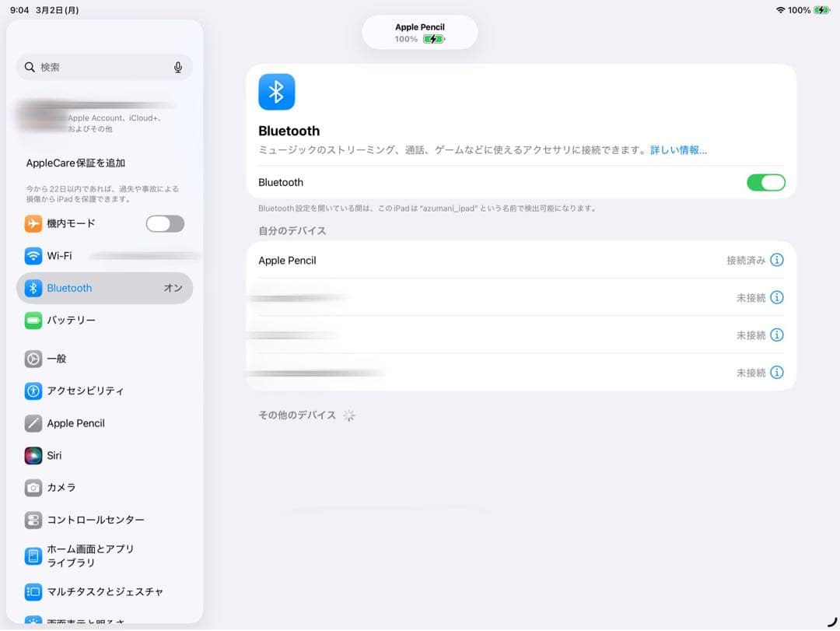The width and height of the screenshot is (840, 631).
Task: Tap the microphone in search field
Action: click(x=178, y=67)
